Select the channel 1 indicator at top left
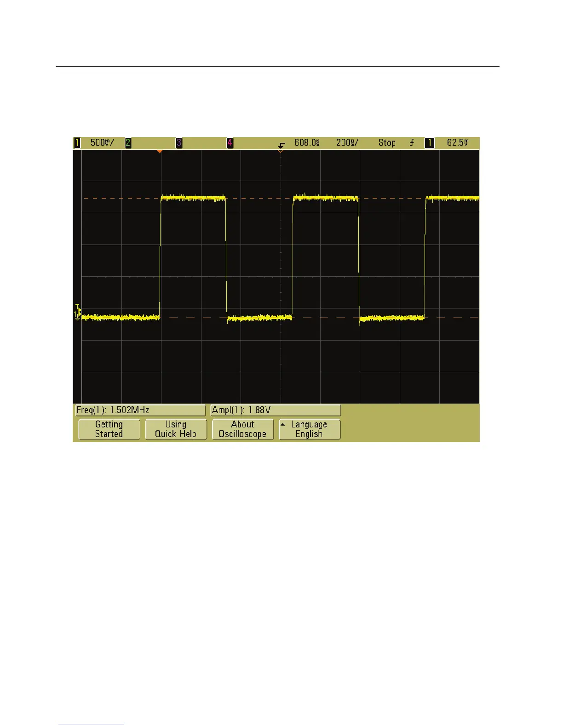This screenshot has height=728, width=563. coord(77,143)
